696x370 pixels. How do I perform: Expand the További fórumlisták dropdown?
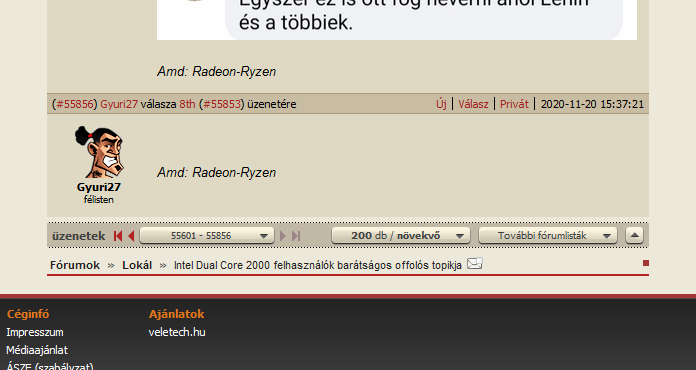coord(548,235)
